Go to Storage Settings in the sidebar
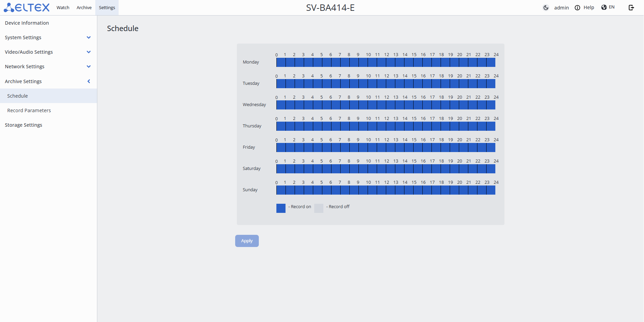Screen dimensions: 644x322 pos(24,125)
